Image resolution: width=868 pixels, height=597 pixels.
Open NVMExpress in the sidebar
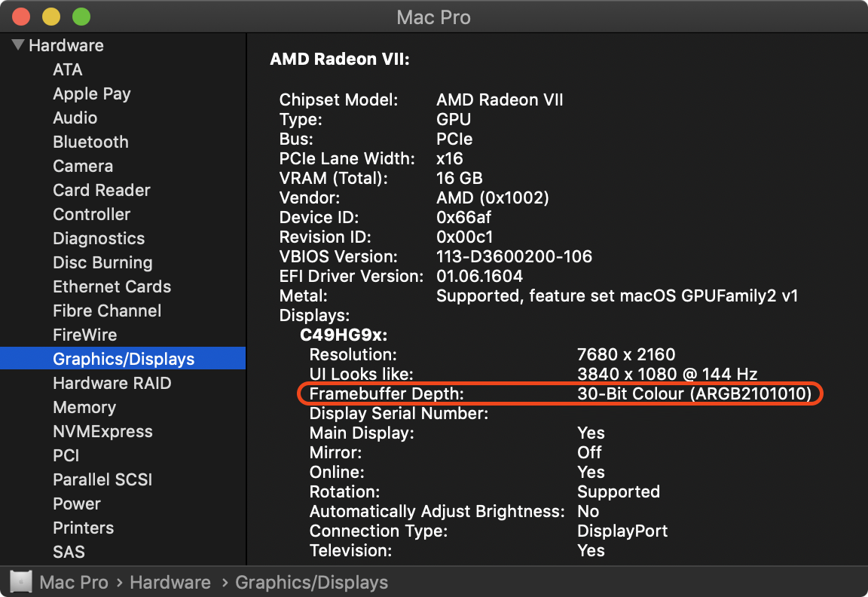103,431
